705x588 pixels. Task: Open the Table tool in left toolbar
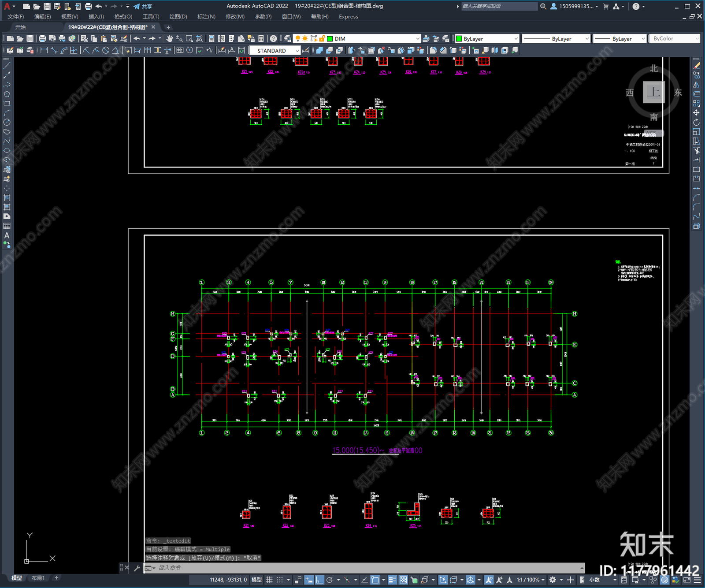[7, 226]
